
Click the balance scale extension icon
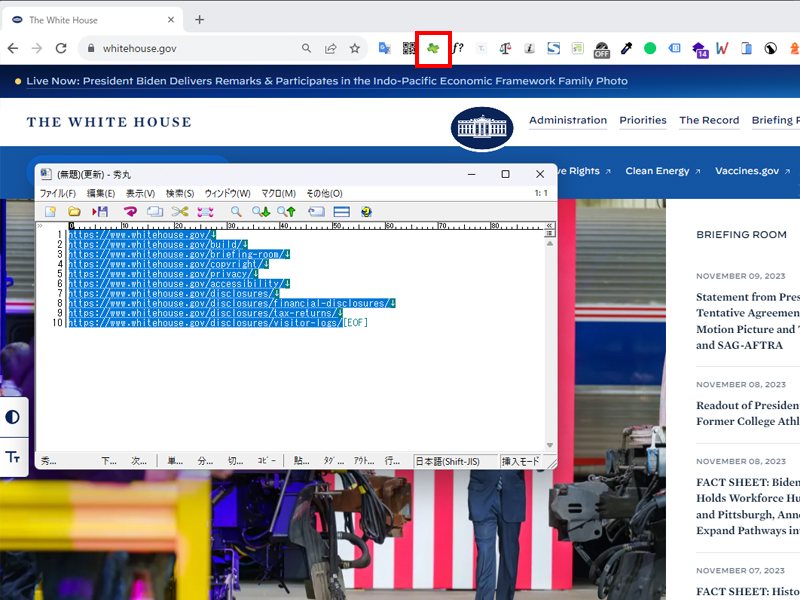[505, 48]
